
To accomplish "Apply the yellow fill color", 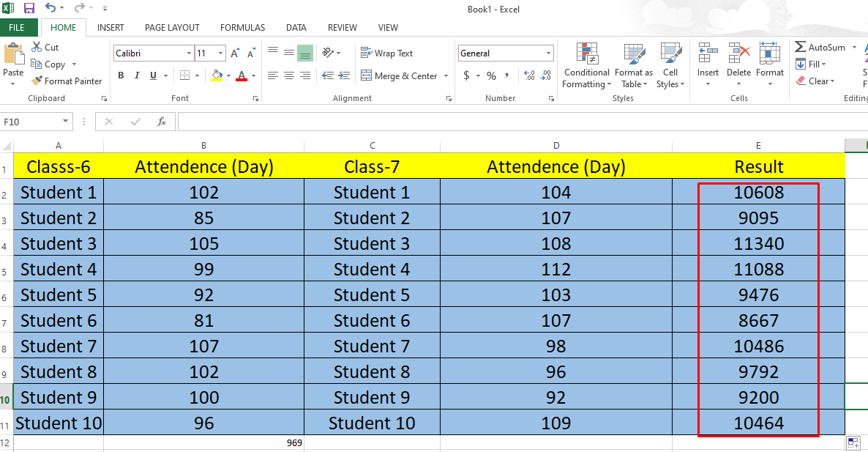I will (x=217, y=75).
